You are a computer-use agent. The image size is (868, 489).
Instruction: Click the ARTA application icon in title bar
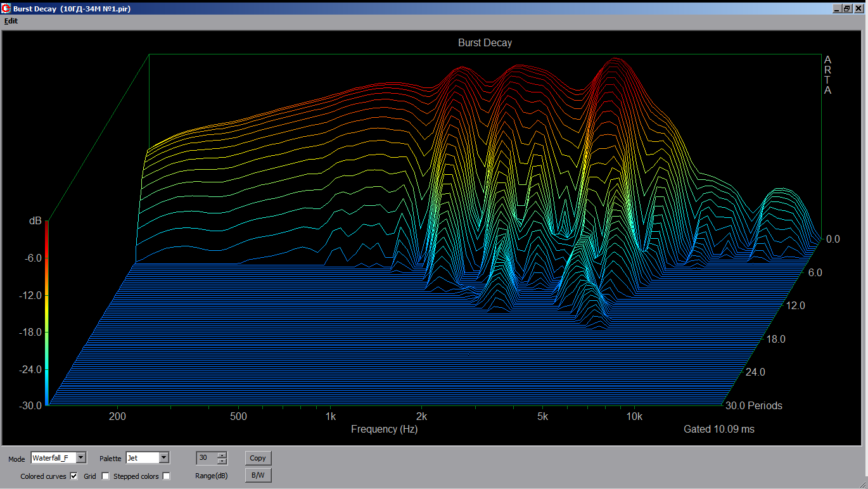(6, 8)
